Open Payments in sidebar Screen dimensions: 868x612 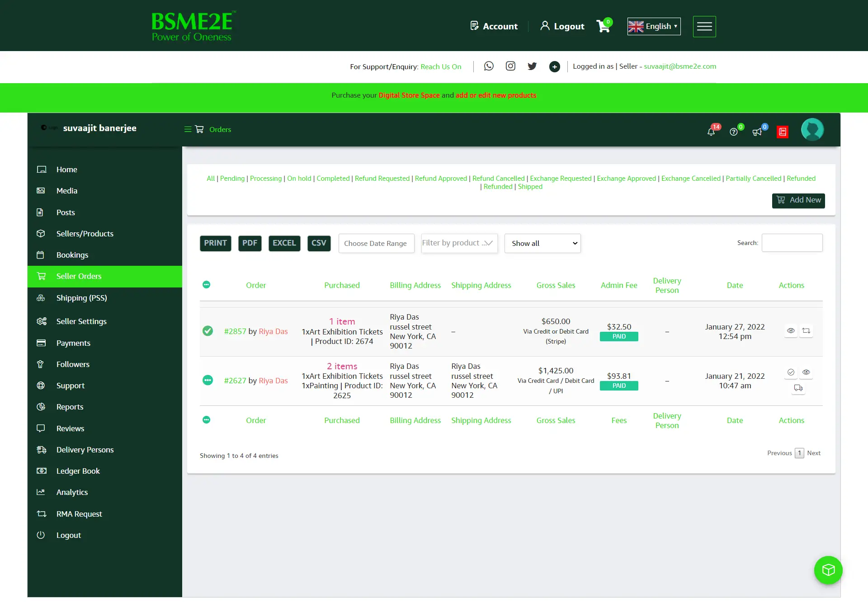[x=105, y=343]
